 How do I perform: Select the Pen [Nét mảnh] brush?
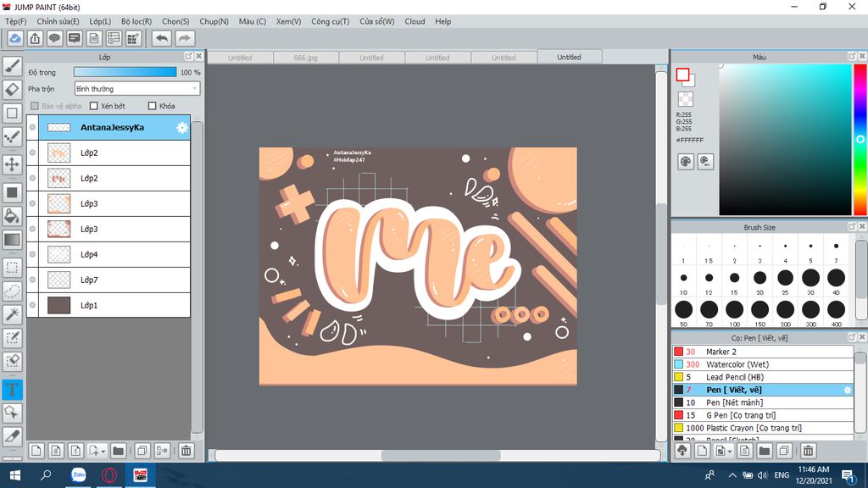click(x=763, y=402)
